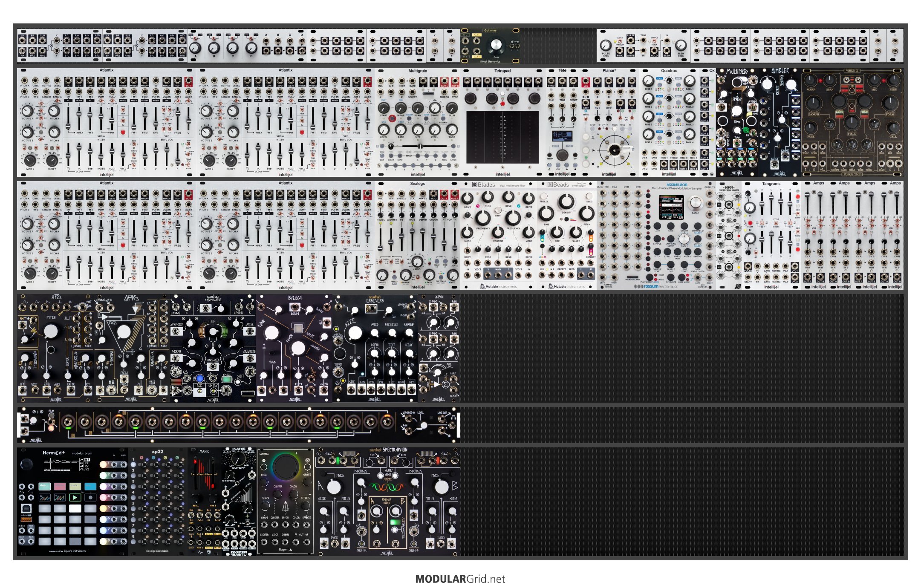Flip the CYCLE/SINGLE switch on Tangrams
Image resolution: width=921 pixels, height=588 pixels.
pyautogui.click(x=776, y=224)
